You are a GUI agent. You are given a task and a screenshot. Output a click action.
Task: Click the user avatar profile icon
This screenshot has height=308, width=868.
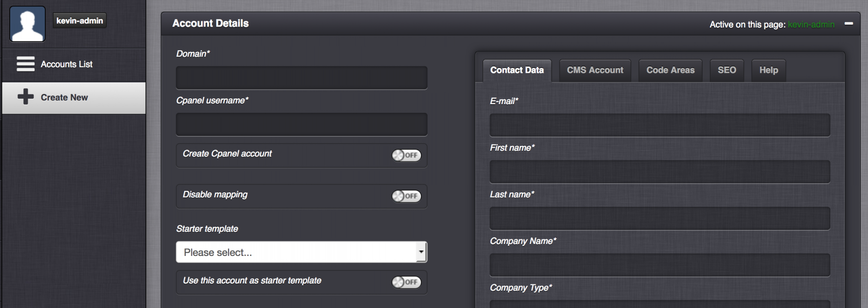pos(27,24)
